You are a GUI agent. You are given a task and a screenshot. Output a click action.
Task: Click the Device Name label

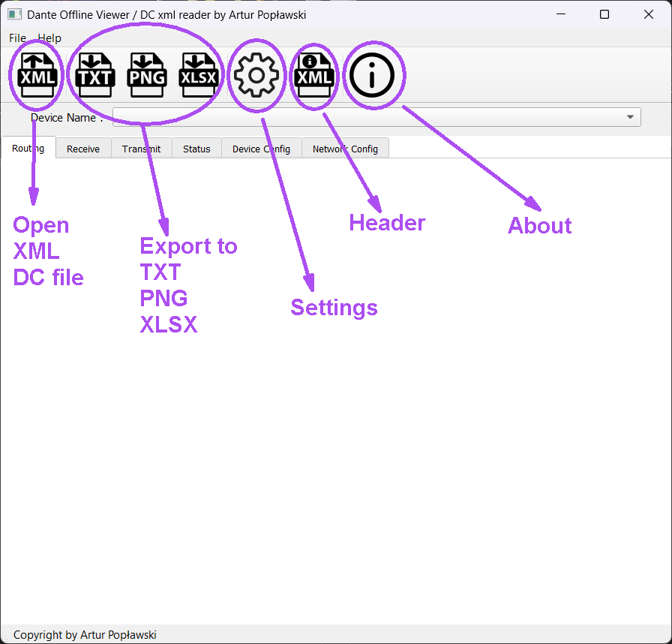pyautogui.click(x=67, y=118)
